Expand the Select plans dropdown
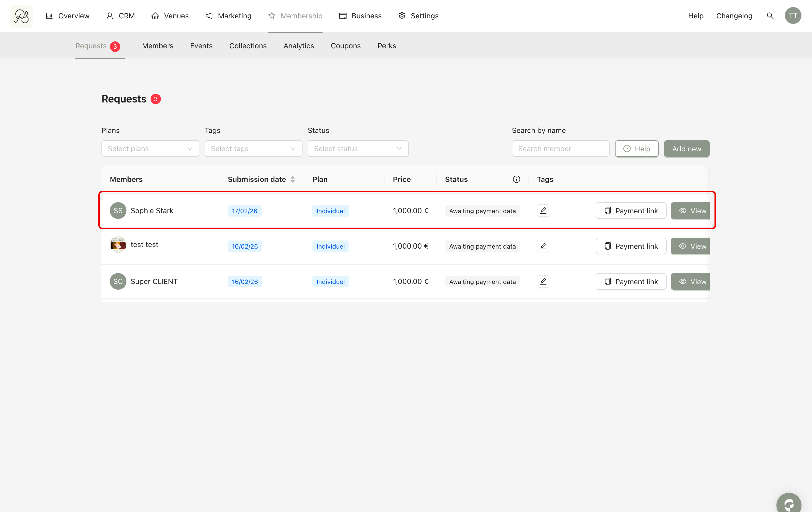Screen dimensions: 812x512 coord(150,149)
